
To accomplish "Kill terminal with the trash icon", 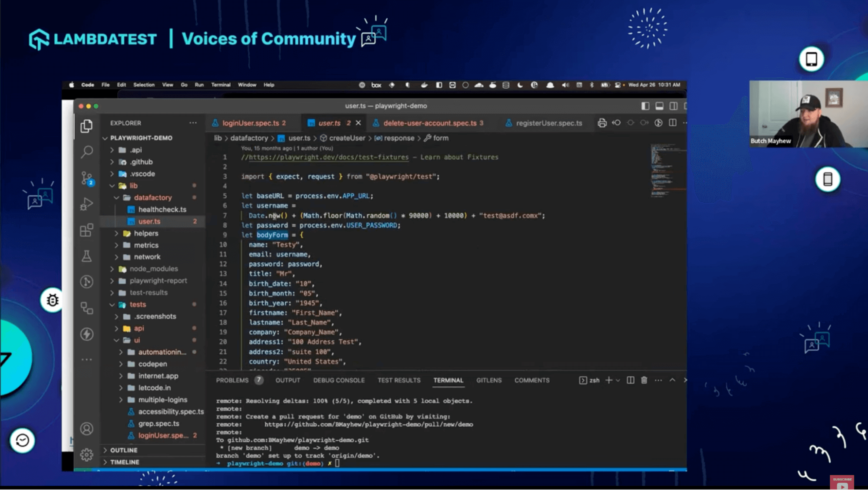I will pos(644,380).
